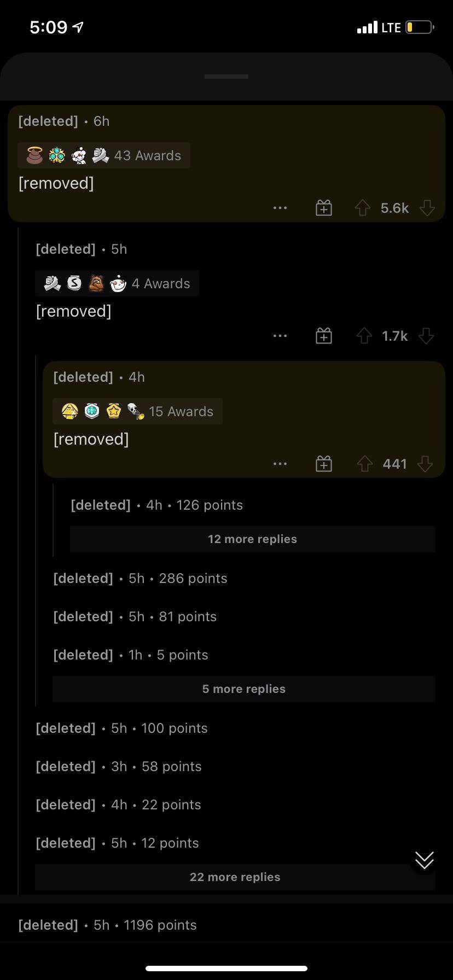Image resolution: width=453 pixels, height=980 pixels.
Task: Downvote the comment with 5.6k points
Action: 427,208
